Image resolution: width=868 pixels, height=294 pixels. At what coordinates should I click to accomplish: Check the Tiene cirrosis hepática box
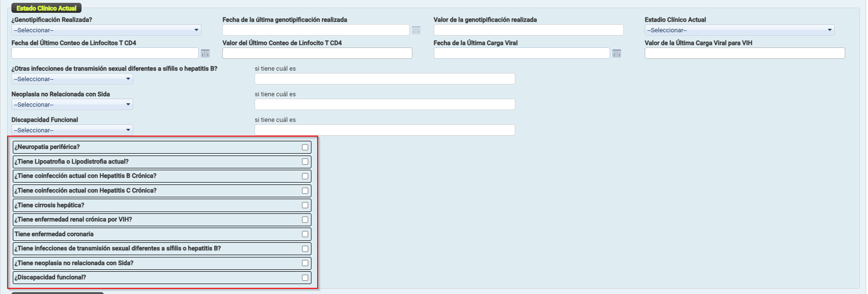[x=305, y=205]
